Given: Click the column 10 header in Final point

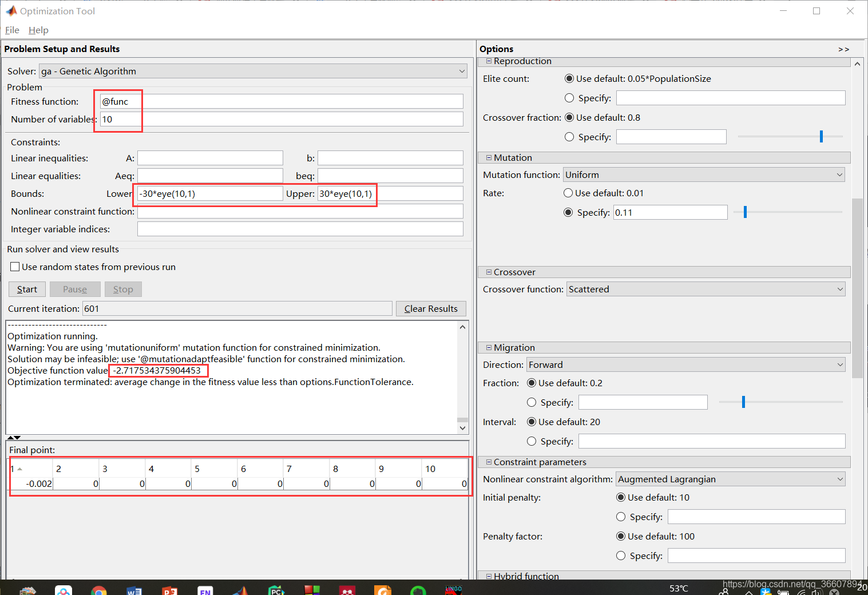Looking at the screenshot, I should tap(445, 469).
